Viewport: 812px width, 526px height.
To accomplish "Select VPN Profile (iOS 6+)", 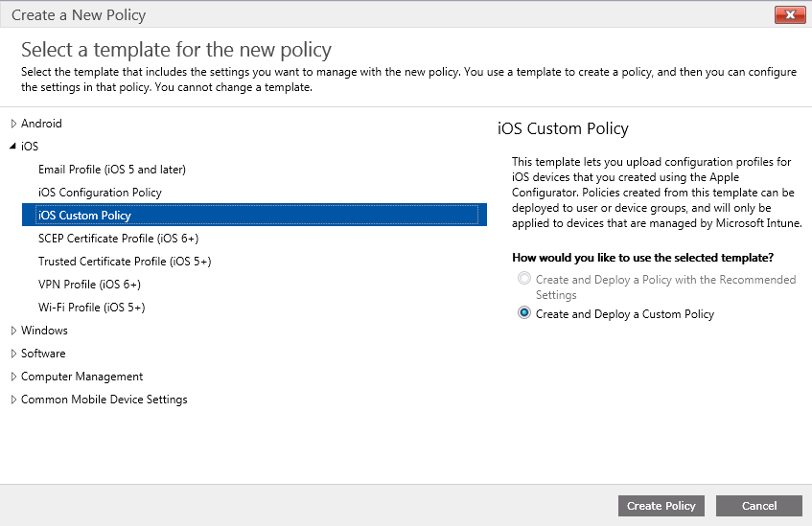I will (89, 285).
